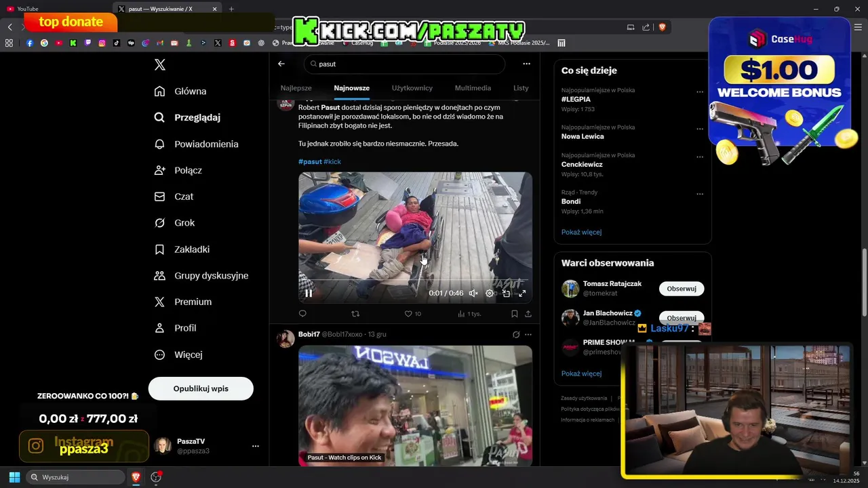Screen dimensions: 868x488
Task: Unmute the video sound
Action: [x=473, y=293]
